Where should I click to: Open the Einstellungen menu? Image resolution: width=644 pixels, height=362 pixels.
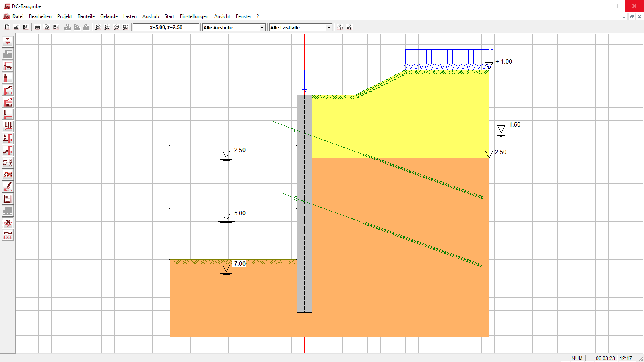coord(194,16)
